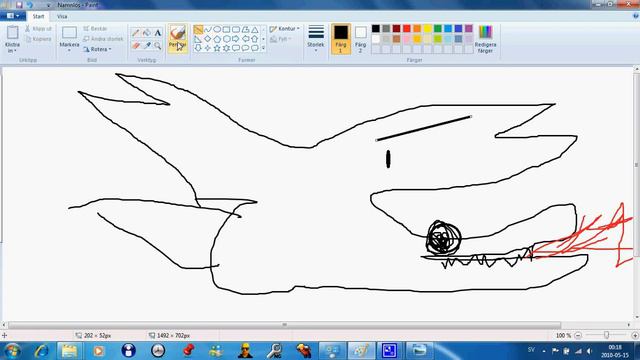This screenshot has height=360, width=640.
Task: Select the Right arrow shape
Action: (236, 39)
